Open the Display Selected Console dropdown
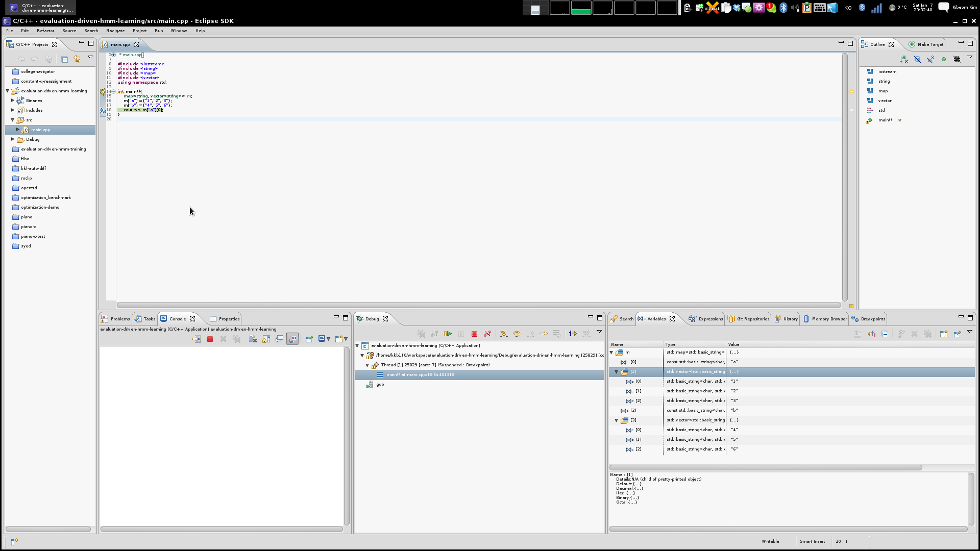 328,339
